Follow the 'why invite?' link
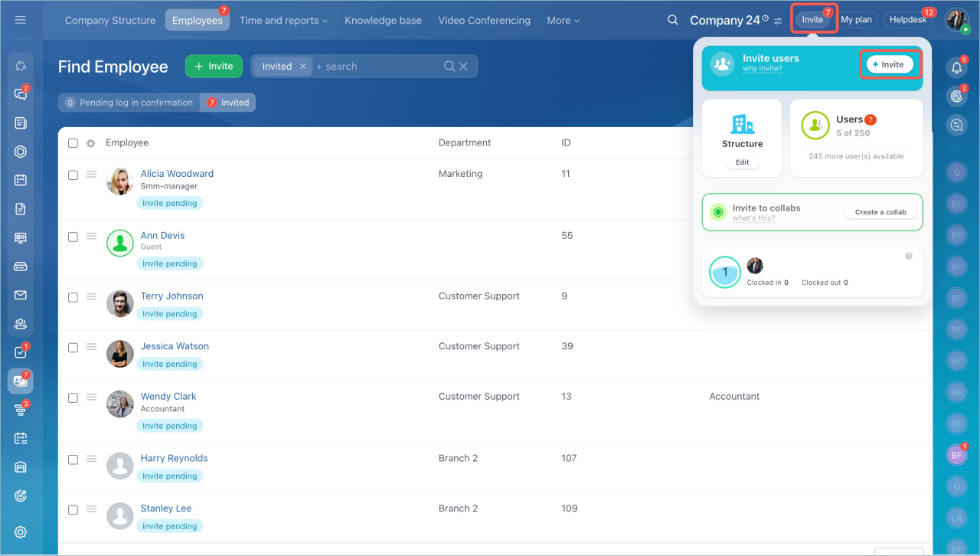 tap(763, 69)
